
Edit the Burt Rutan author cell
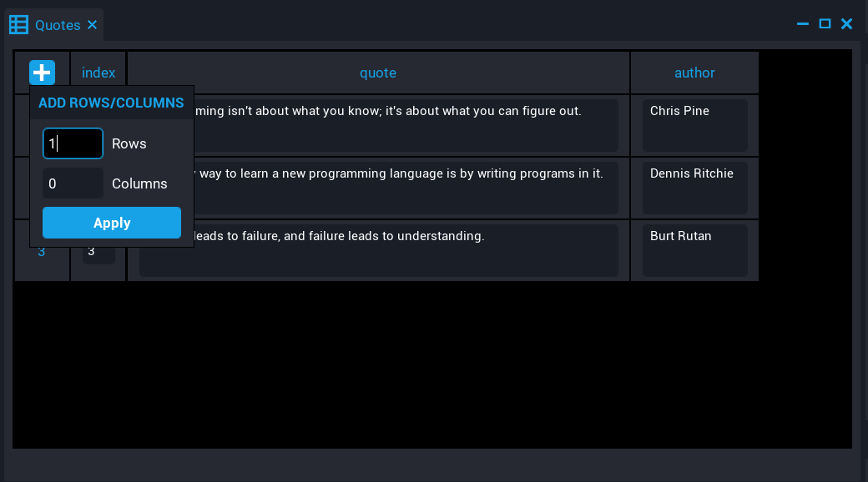(x=694, y=250)
